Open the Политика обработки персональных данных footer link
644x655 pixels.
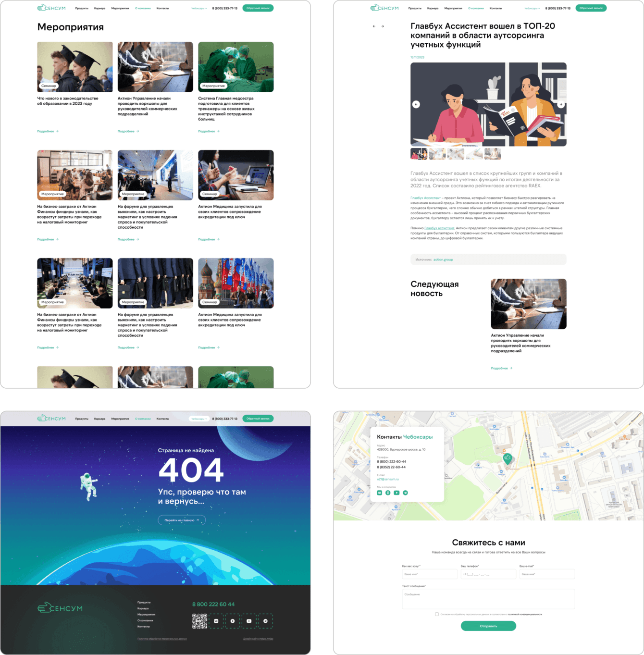click(x=162, y=639)
